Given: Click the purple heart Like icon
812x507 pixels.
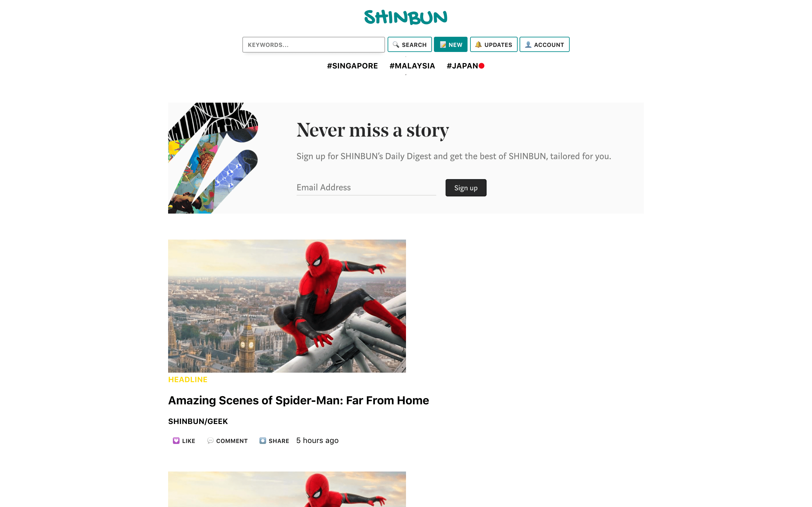Looking at the screenshot, I should (x=176, y=440).
